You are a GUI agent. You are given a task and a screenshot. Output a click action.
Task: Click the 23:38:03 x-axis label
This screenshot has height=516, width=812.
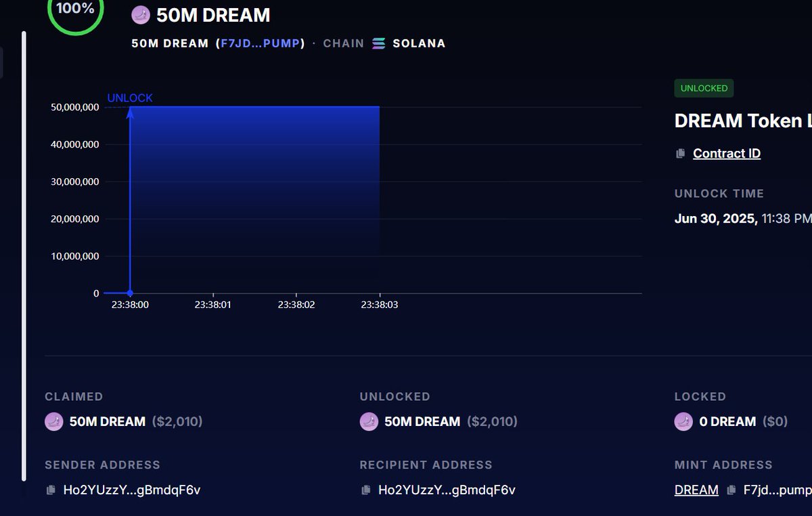pyautogui.click(x=380, y=305)
